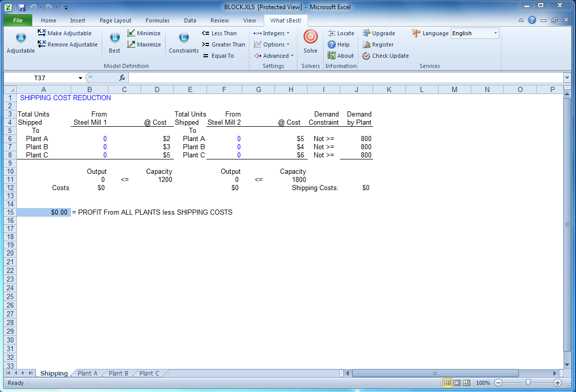This screenshot has width=576, height=392.
Task: Click in the formula bar input
Action: (346, 78)
